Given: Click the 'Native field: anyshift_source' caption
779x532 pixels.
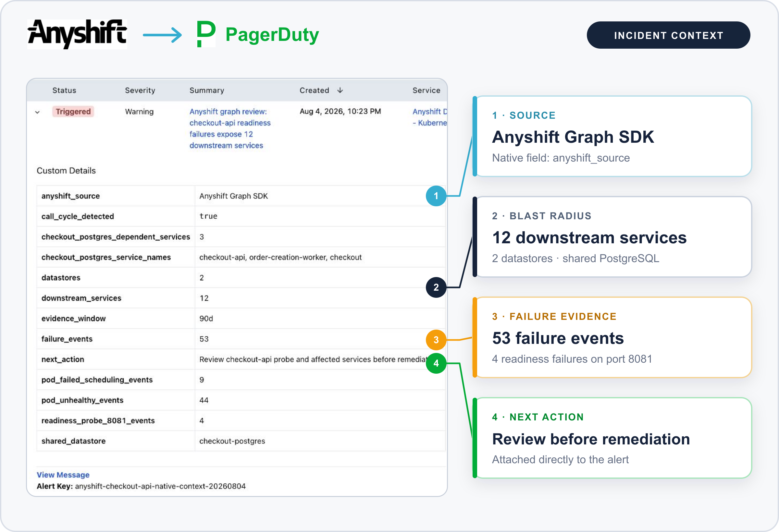Looking at the screenshot, I should pyautogui.click(x=561, y=158).
